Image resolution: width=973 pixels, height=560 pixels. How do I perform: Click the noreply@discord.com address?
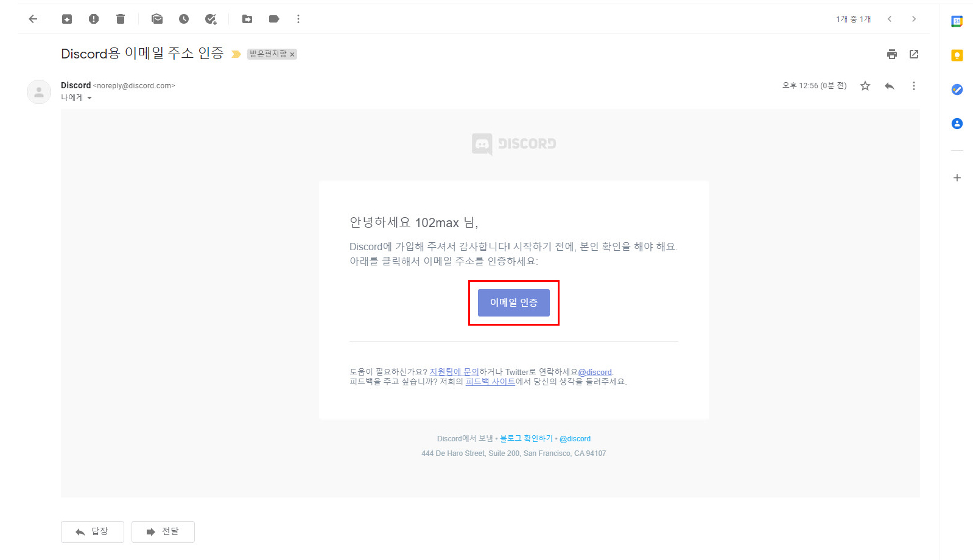[134, 86]
